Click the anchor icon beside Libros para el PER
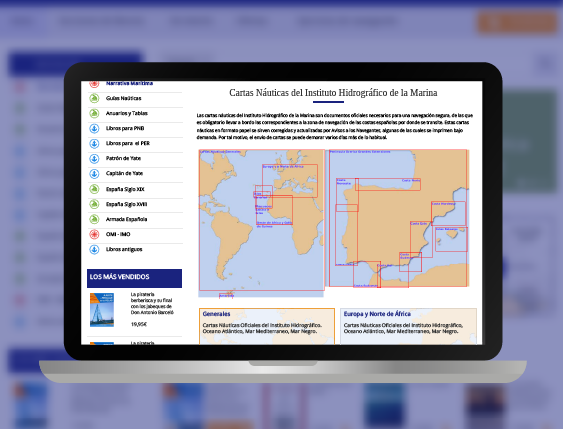 pyautogui.click(x=94, y=143)
